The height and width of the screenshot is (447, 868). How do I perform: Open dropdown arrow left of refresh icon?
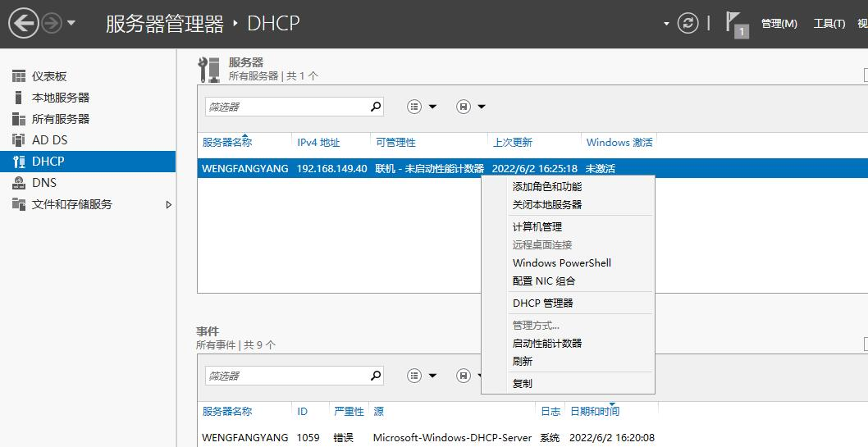666,24
